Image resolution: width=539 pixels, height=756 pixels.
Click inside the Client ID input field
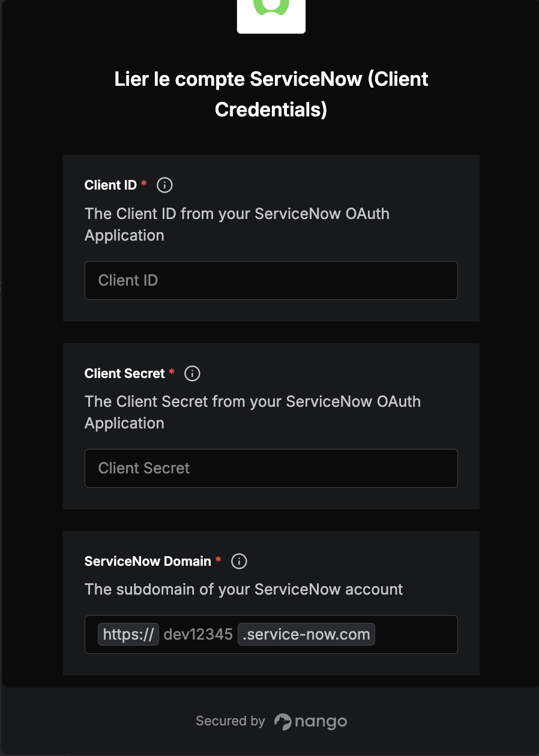point(271,280)
